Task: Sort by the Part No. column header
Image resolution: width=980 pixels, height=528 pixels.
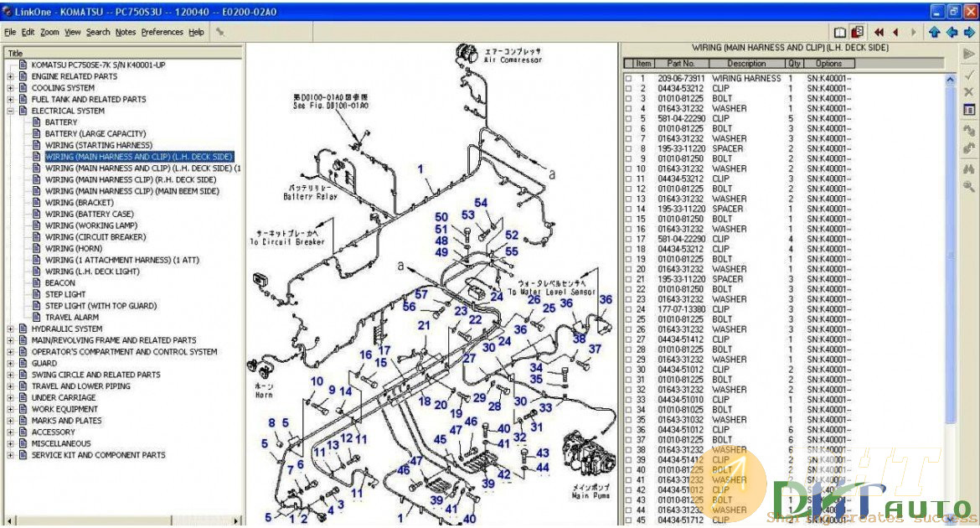Action: click(681, 64)
